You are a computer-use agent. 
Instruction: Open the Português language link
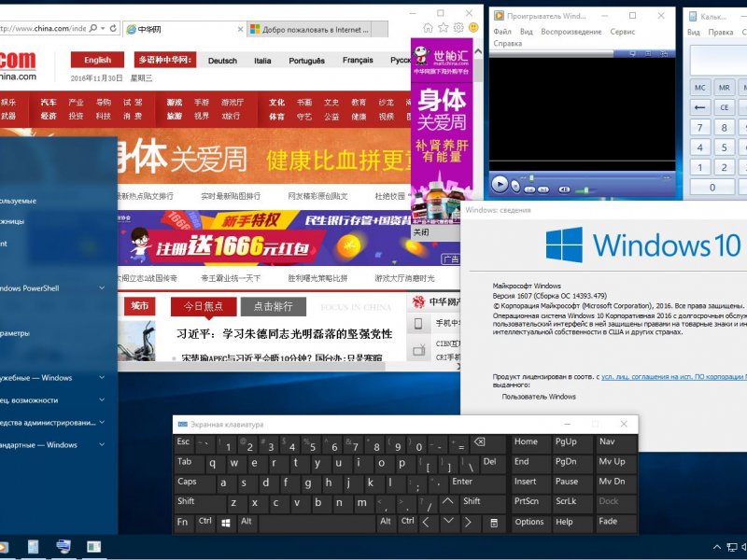point(307,61)
